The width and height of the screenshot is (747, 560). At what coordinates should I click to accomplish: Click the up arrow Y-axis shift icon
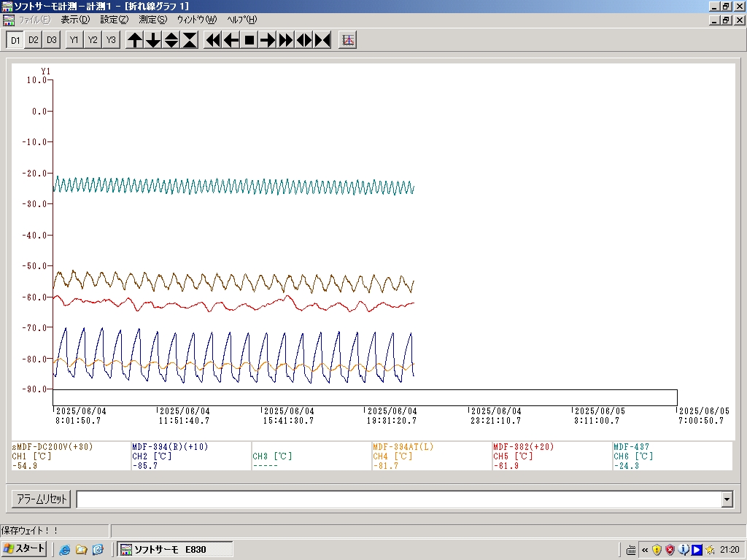pos(135,40)
